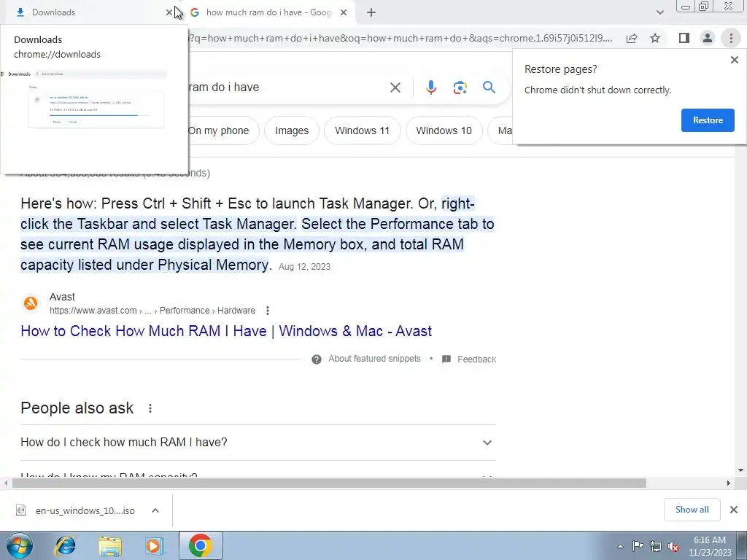The image size is (747, 560).
Task: Click the avast.com breadcrumb URL
Action: click(x=152, y=311)
